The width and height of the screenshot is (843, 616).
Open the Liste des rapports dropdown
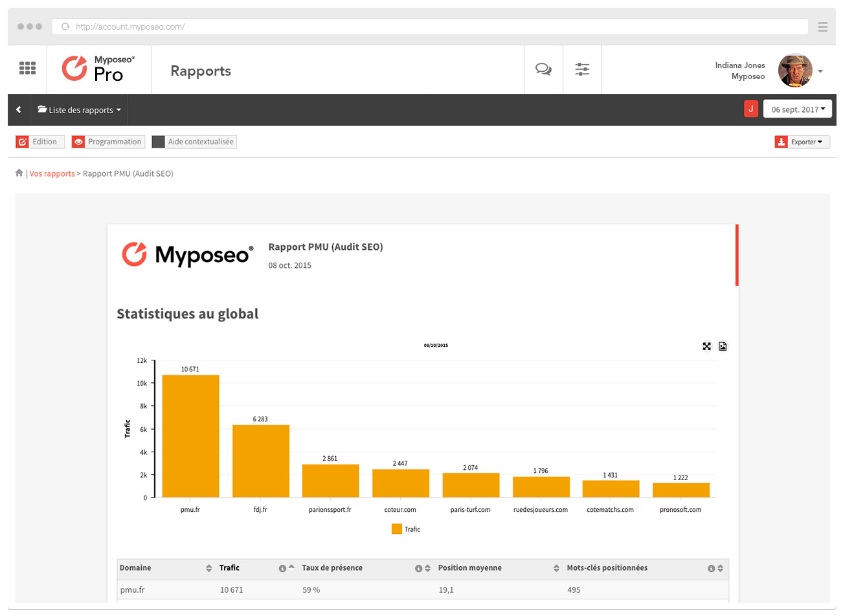[79, 110]
